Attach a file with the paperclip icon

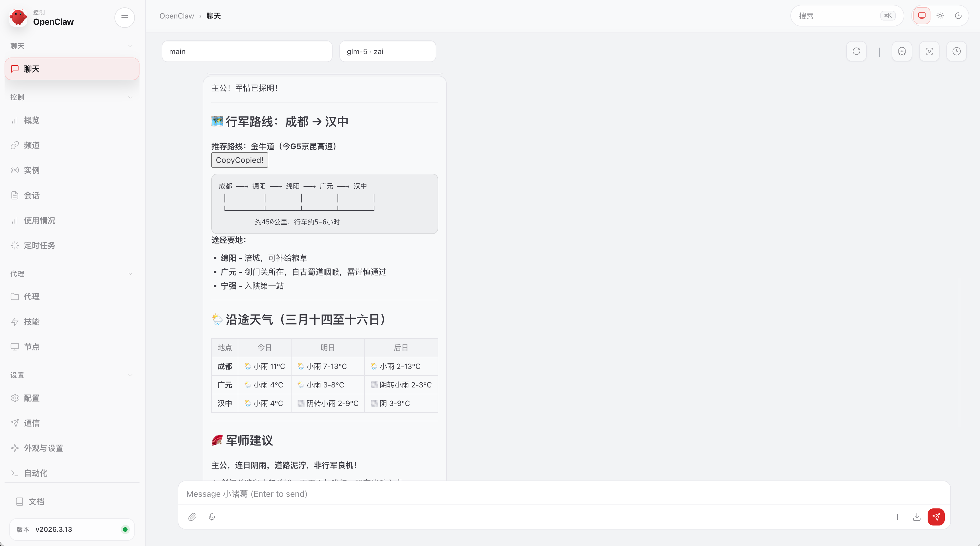pos(192,517)
